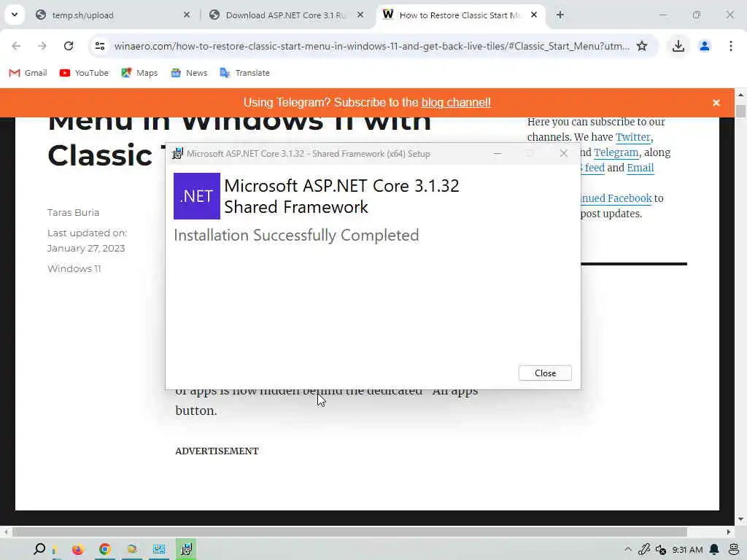The image size is (747, 560).
Task: Open Chrome from the taskbar
Action: [105, 549]
